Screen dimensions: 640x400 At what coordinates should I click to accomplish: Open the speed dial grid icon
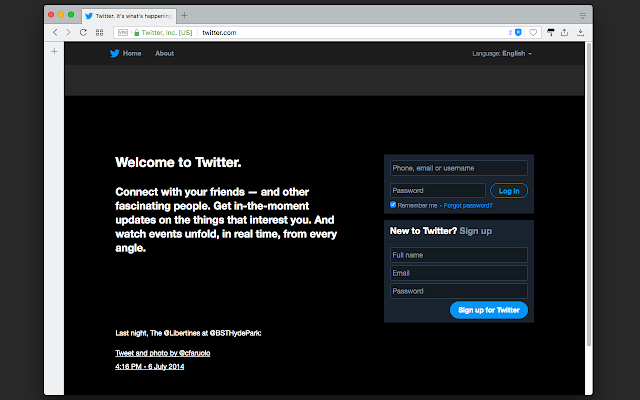(x=99, y=32)
